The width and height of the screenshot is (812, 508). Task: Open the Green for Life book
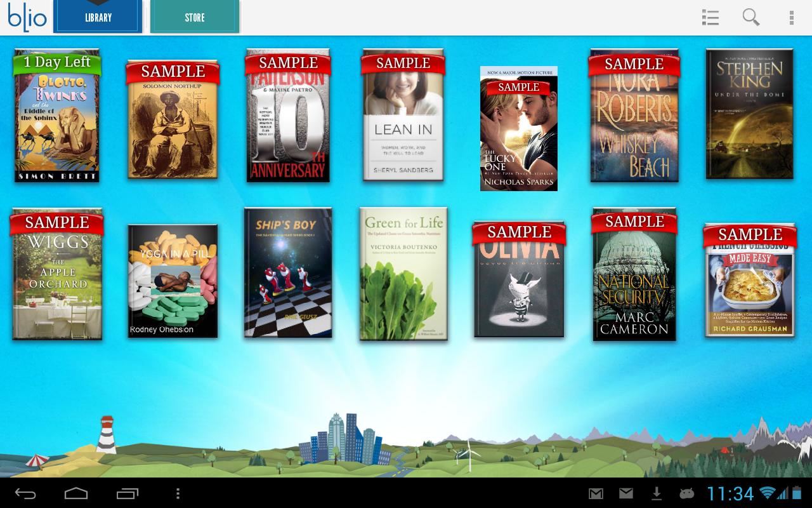tap(403, 274)
